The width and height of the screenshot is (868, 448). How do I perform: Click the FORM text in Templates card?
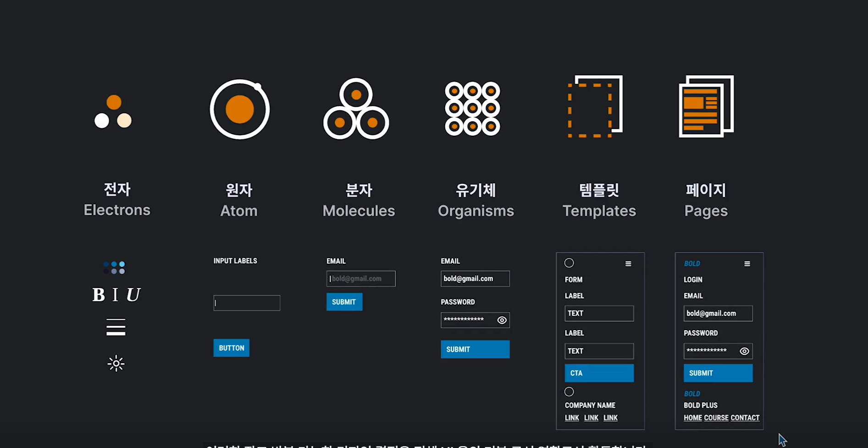tap(574, 280)
